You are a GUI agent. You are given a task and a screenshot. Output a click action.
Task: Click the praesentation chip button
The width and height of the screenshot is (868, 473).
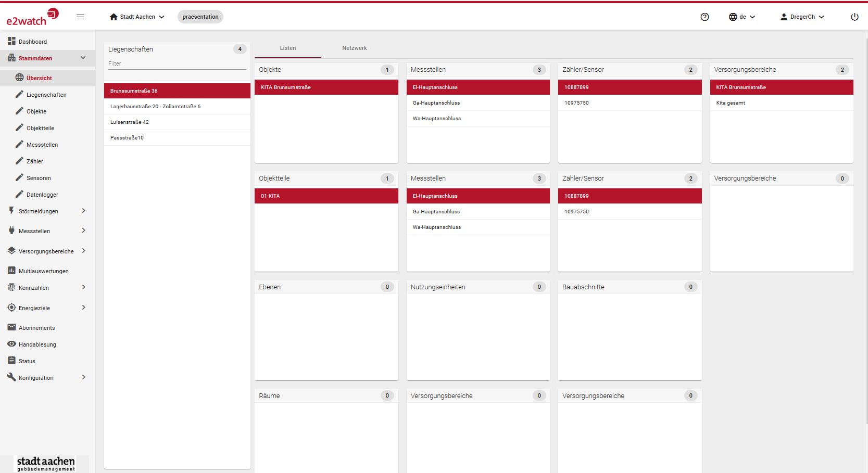[x=200, y=17]
